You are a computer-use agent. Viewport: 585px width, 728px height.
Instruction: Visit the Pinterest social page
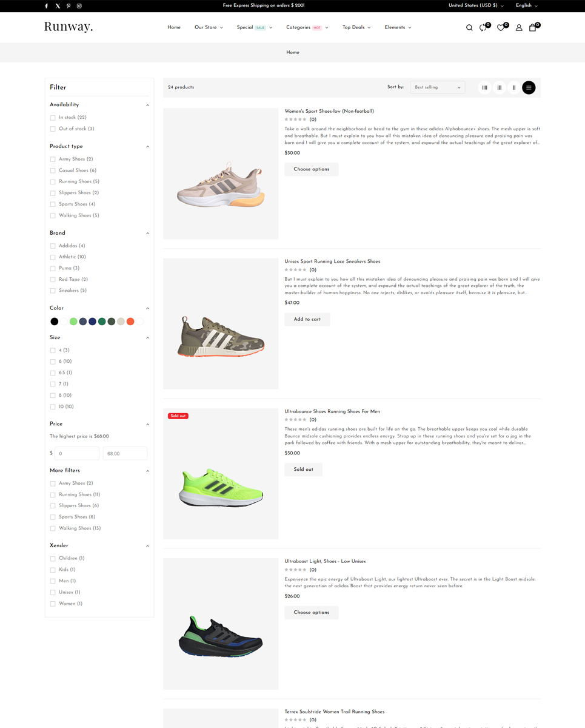pos(69,5)
